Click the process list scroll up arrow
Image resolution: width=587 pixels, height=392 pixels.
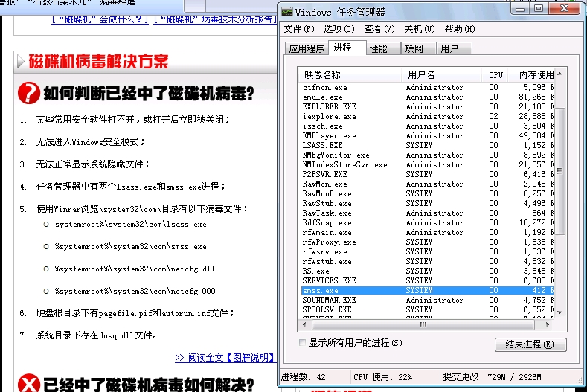559,74
